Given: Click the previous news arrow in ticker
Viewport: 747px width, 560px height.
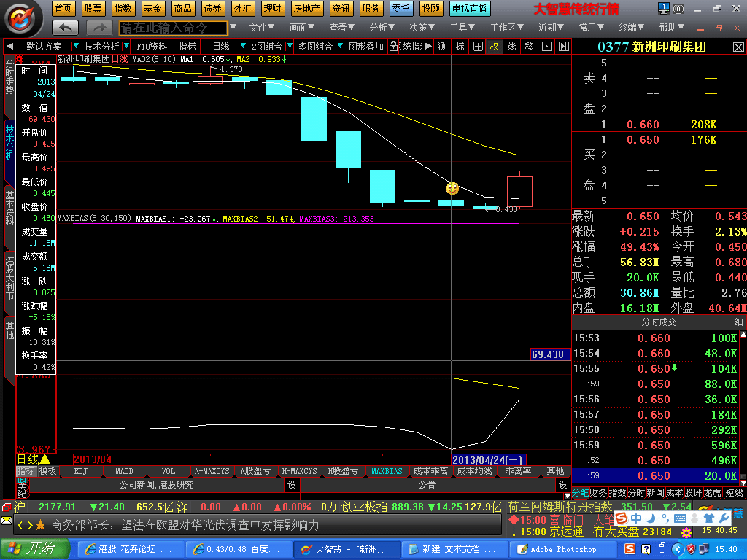Looking at the screenshot, I should click(x=20, y=525).
